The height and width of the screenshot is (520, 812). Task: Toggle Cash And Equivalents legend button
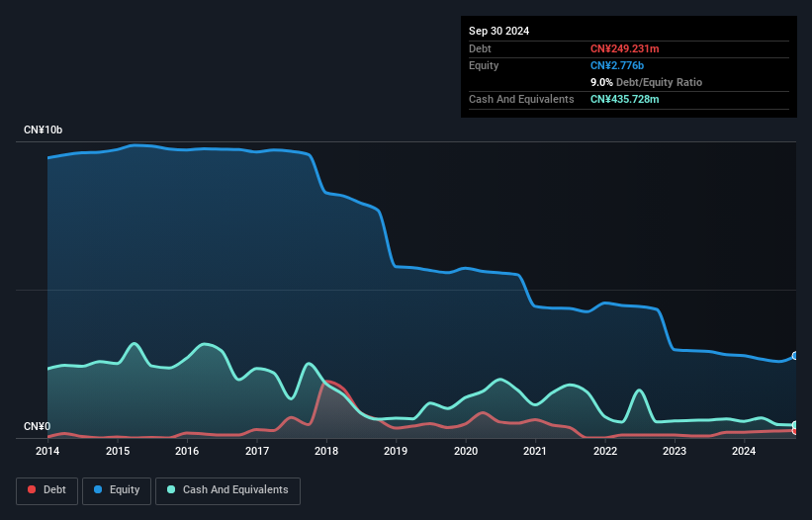click(x=227, y=490)
